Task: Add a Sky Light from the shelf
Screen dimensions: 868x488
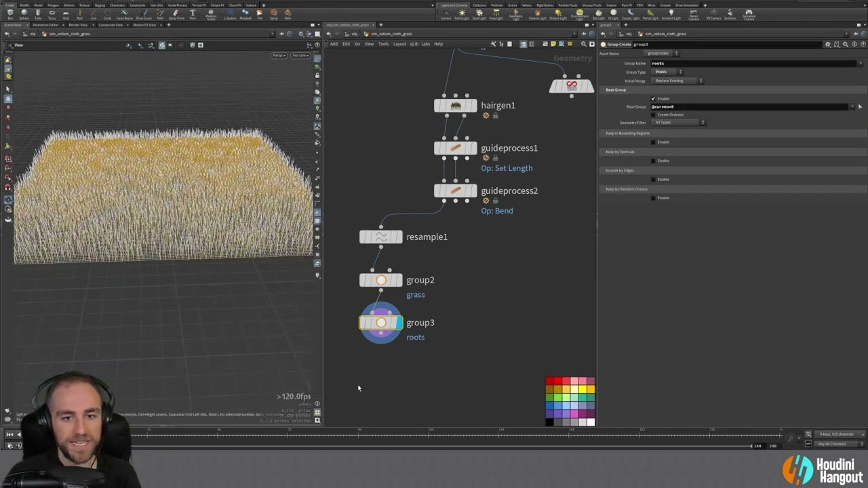Action: click(x=598, y=14)
